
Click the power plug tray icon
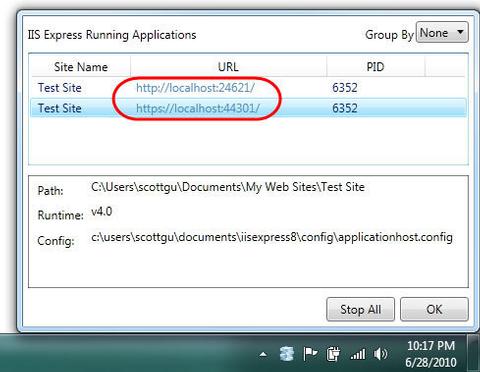coord(333,354)
